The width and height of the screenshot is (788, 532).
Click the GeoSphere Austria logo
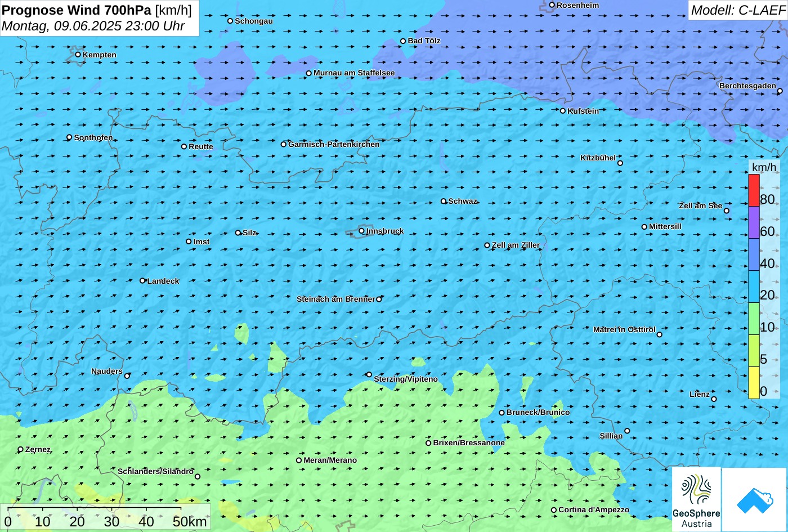pos(696,499)
